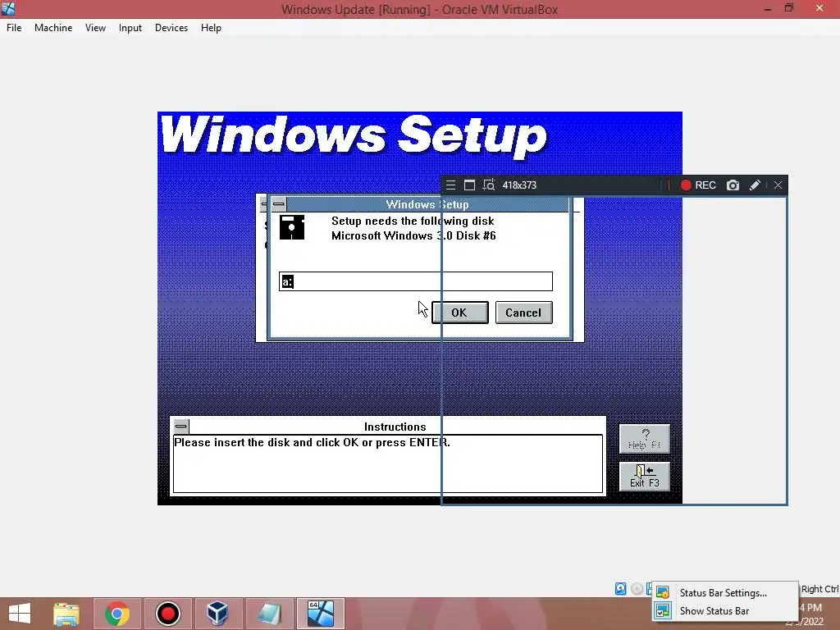Click the Exit F3 button
The image size is (840, 630).
[645, 477]
